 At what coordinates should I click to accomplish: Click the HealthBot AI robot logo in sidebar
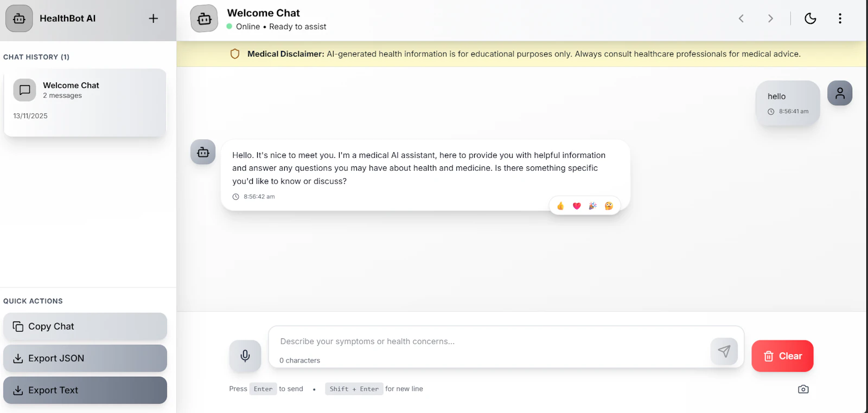tap(19, 18)
